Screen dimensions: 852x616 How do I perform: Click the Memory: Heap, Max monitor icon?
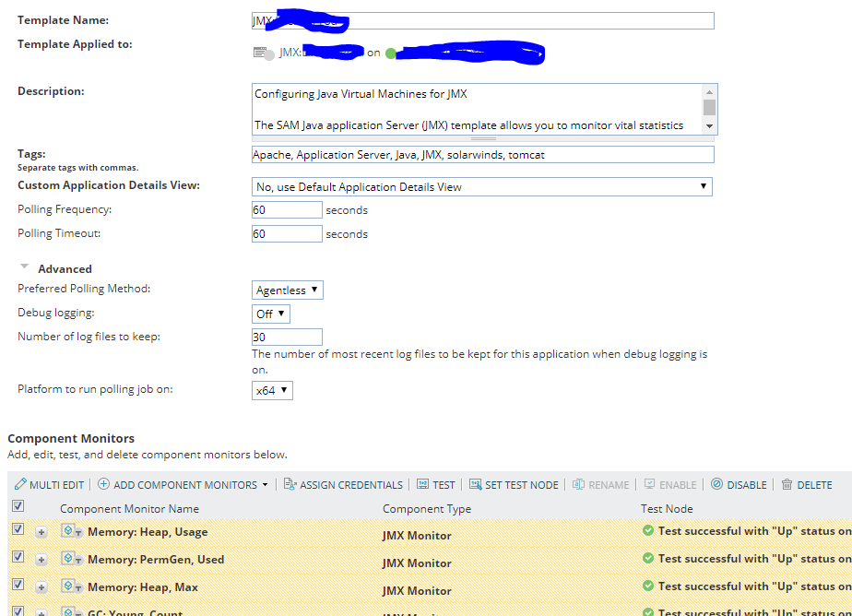coord(71,586)
